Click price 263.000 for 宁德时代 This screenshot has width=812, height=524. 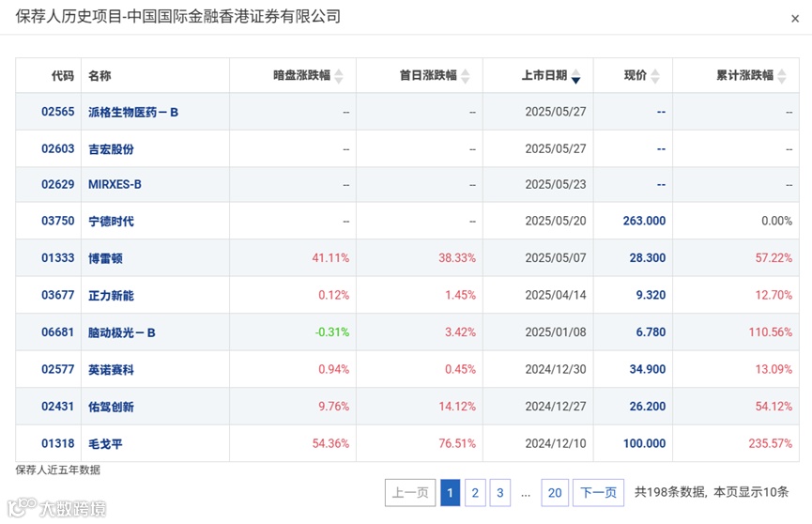pos(644,221)
